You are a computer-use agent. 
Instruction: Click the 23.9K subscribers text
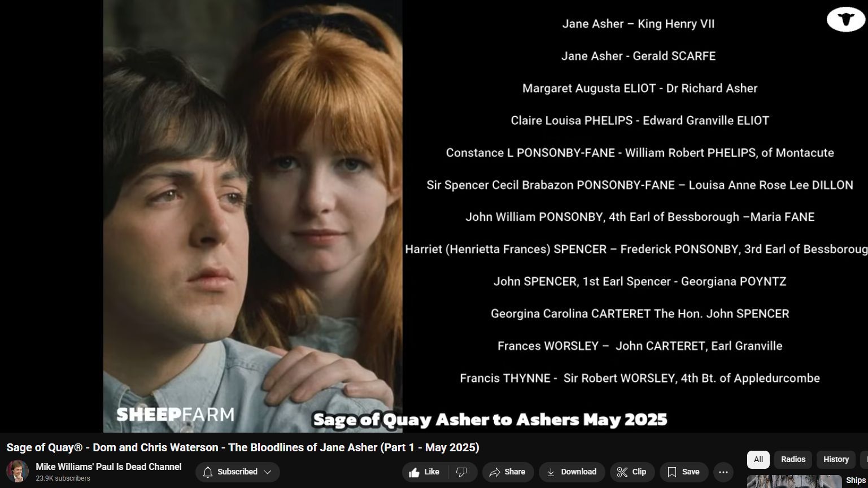coord(63,479)
